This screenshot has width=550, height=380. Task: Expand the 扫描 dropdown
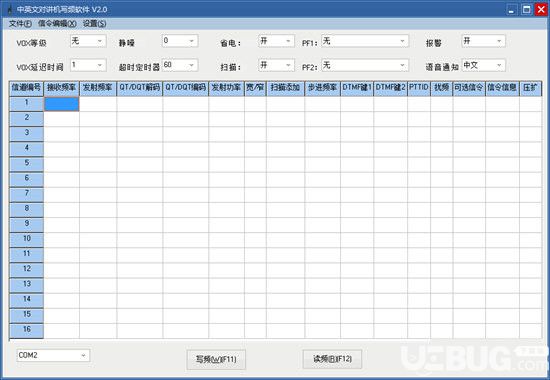(x=276, y=65)
